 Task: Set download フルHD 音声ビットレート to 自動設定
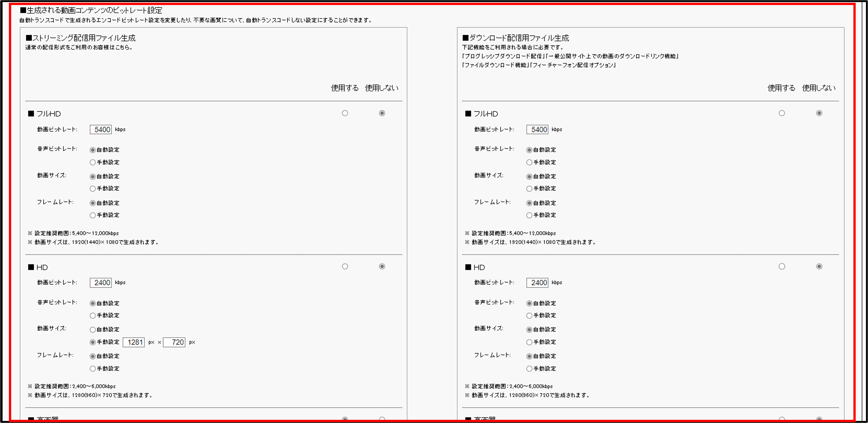pyautogui.click(x=529, y=150)
